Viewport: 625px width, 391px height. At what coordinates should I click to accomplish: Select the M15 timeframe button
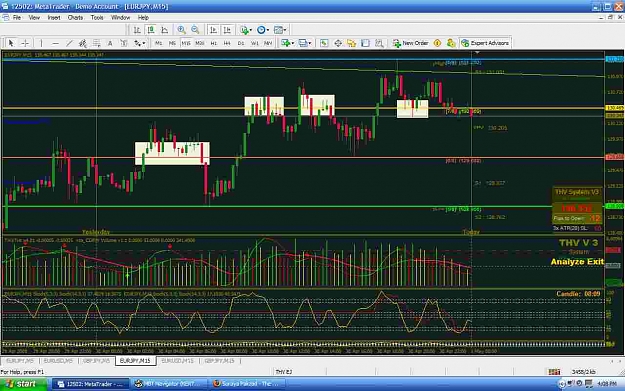click(x=186, y=43)
